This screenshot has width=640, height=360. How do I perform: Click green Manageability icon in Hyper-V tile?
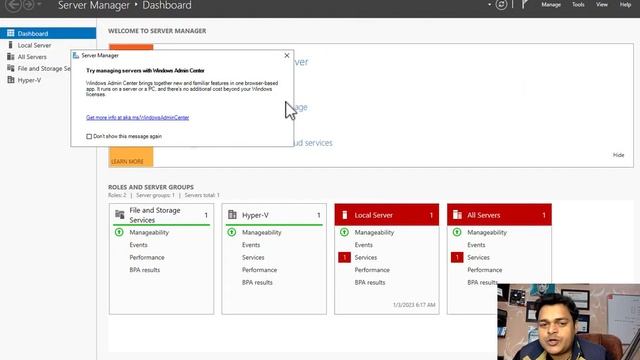[232, 232]
